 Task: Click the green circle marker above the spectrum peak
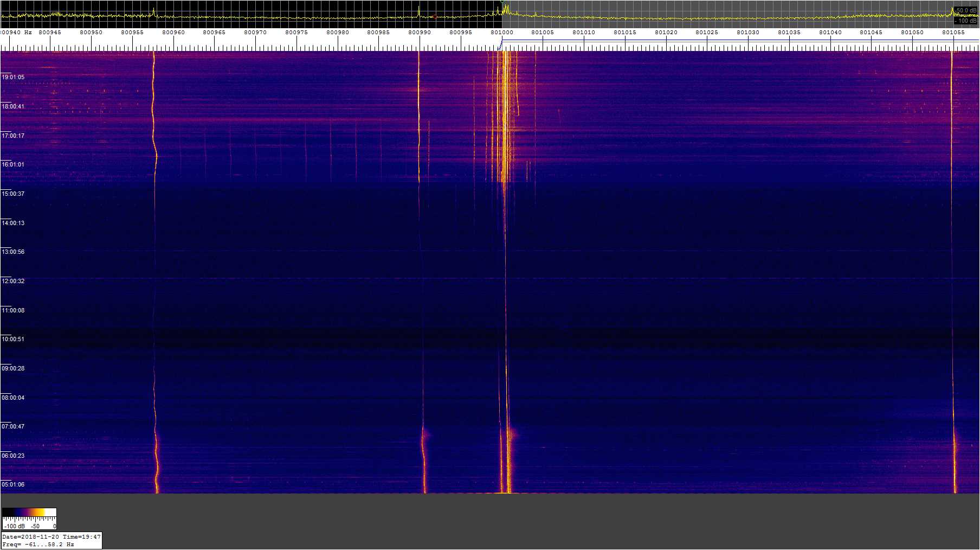coord(502,2)
